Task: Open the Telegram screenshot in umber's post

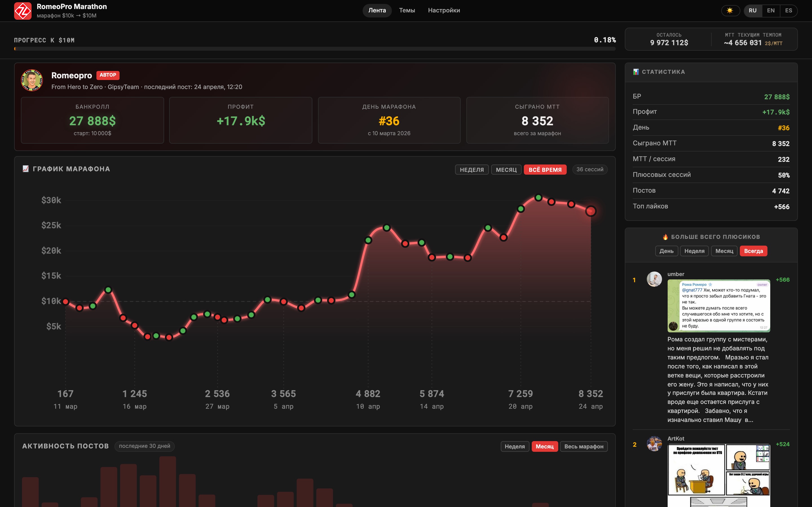Action: click(718, 306)
